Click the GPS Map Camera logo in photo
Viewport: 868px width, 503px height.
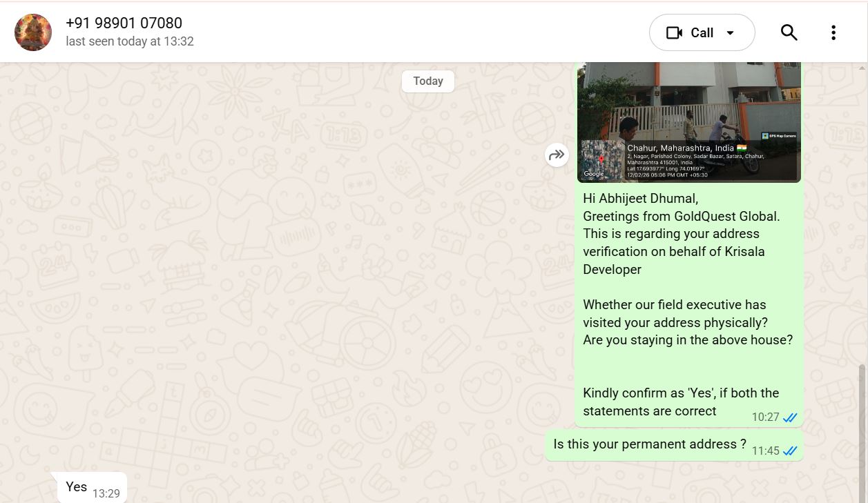(779, 136)
